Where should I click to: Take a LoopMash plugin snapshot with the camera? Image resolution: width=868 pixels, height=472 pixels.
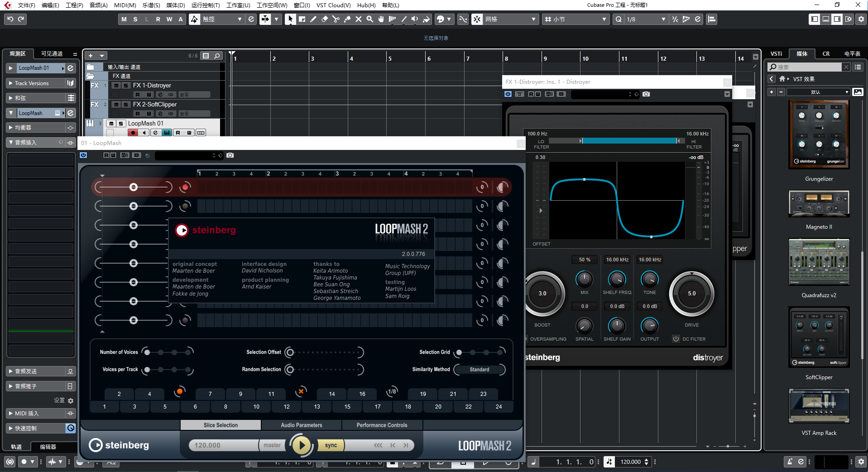pos(230,155)
